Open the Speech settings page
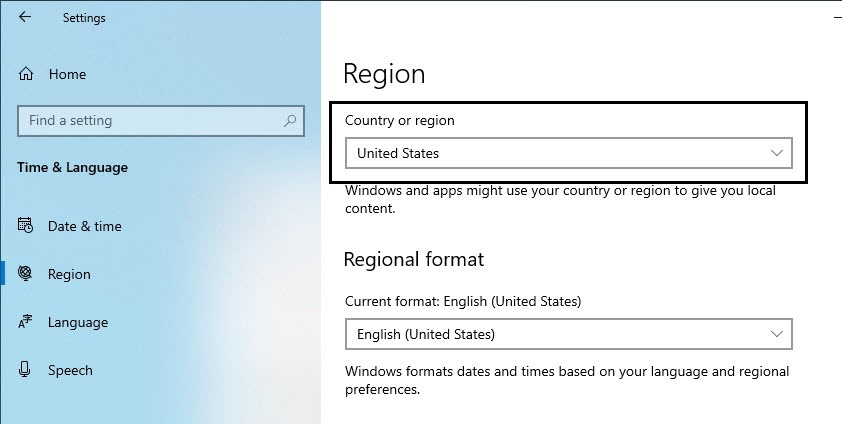842x424 pixels. (x=70, y=370)
